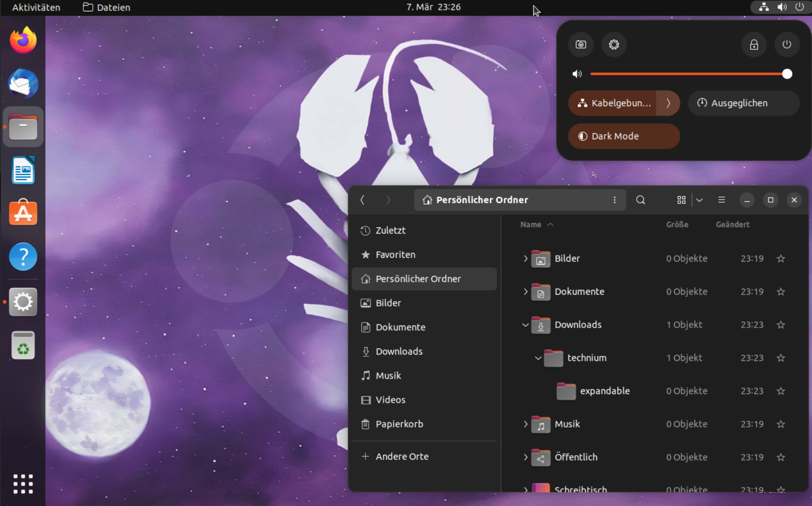
Task: Open Settings from the quick settings gear
Action: tap(613, 44)
